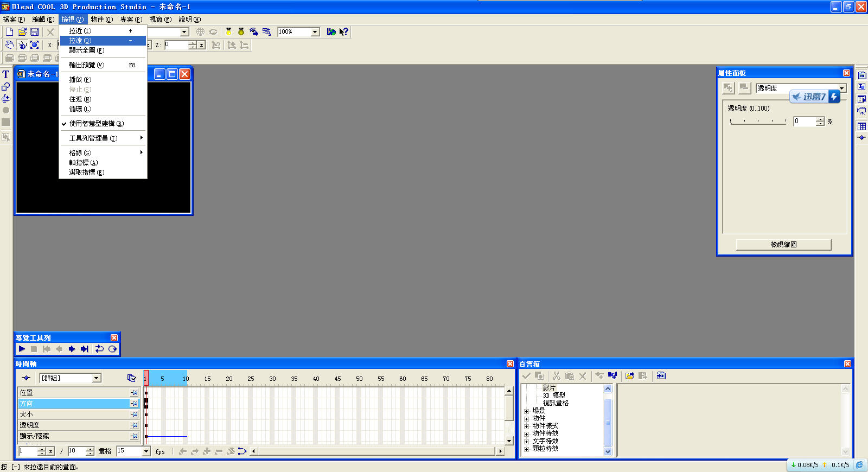
Task: Choose 顯示全圖 from the view menu
Action: [86, 50]
